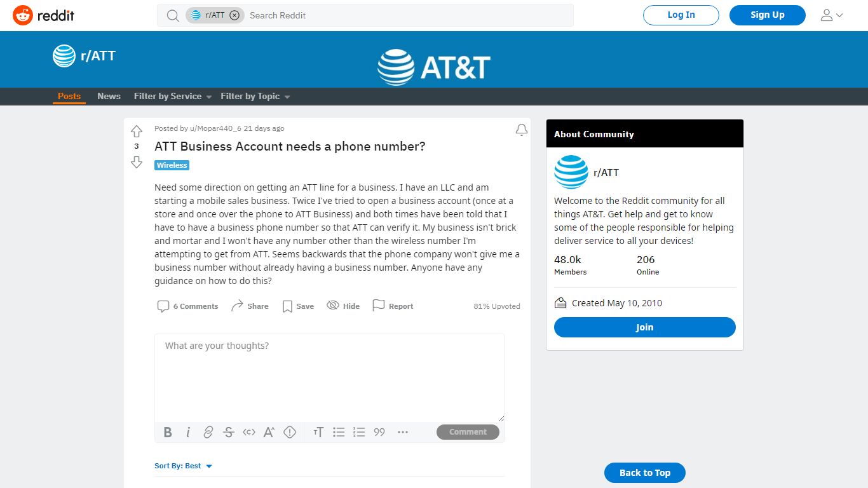Select the Posts tab
Viewport: 868px width, 488px height.
69,97
